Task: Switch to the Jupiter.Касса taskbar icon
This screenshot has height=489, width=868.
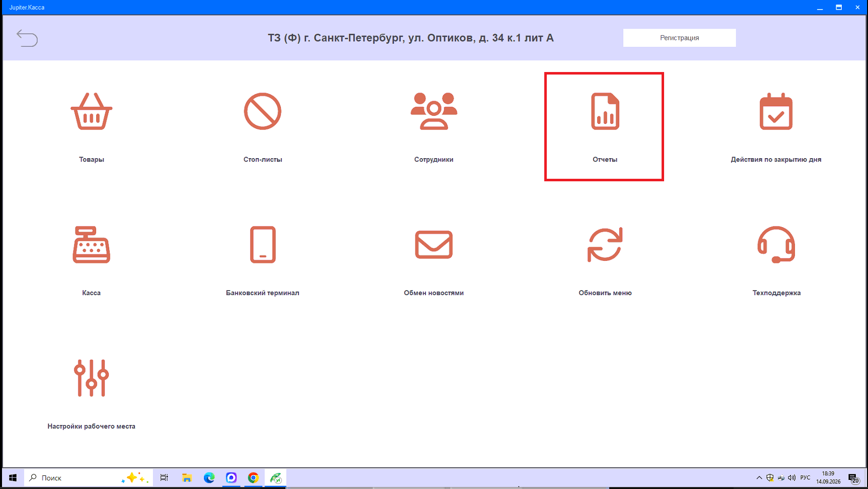Action: click(x=275, y=478)
